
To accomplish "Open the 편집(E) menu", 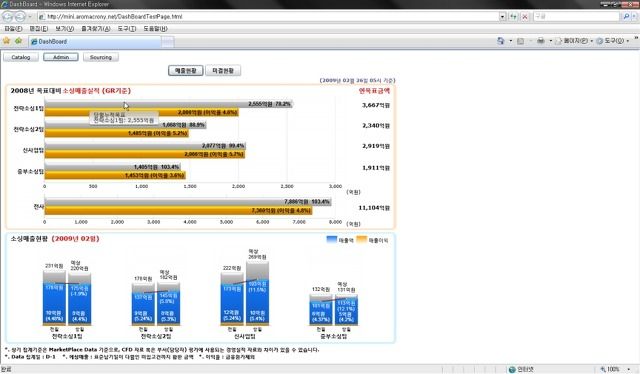I will (38, 29).
